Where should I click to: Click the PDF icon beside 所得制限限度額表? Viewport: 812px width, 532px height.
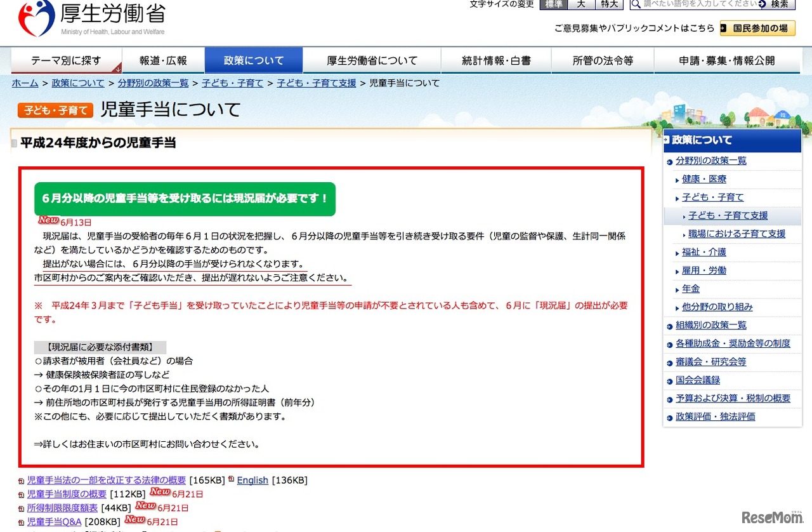tap(22, 509)
